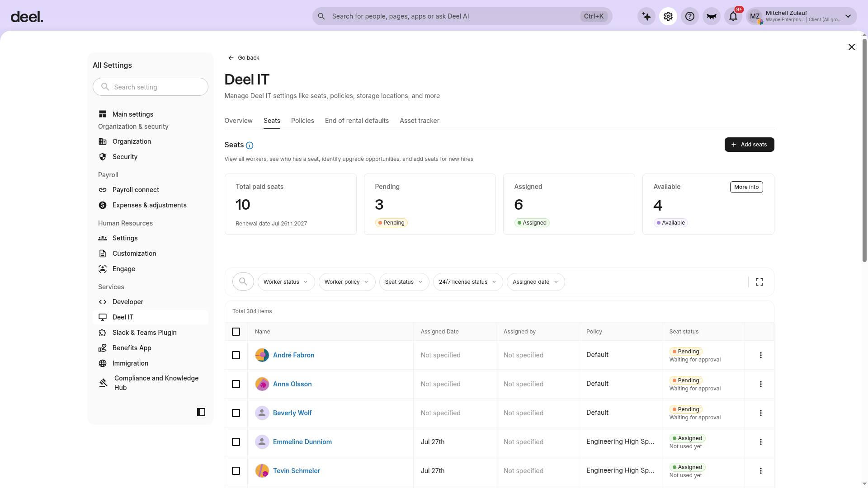Switch to the Asset tracker tab
The height and width of the screenshot is (488, 868).
pos(420,121)
